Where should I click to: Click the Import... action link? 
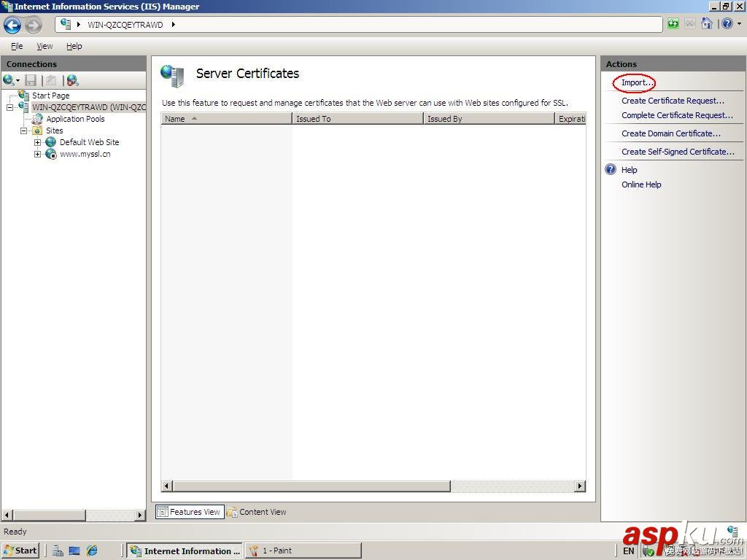[x=637, y=82]
